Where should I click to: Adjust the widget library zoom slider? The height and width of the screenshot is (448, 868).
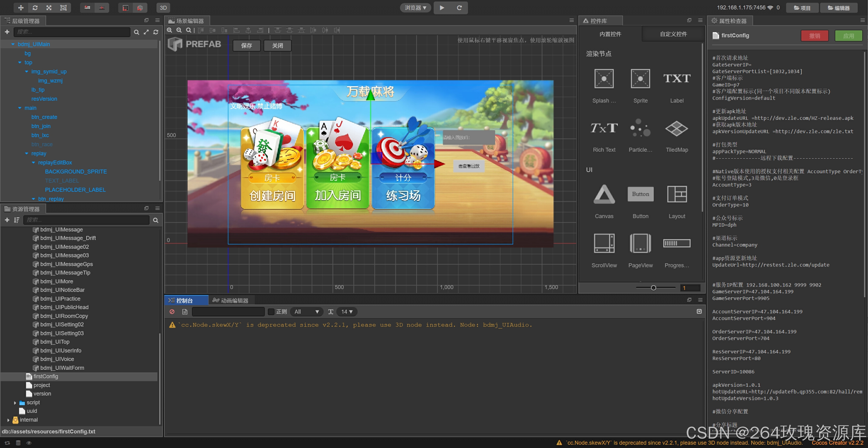[653, 288]
